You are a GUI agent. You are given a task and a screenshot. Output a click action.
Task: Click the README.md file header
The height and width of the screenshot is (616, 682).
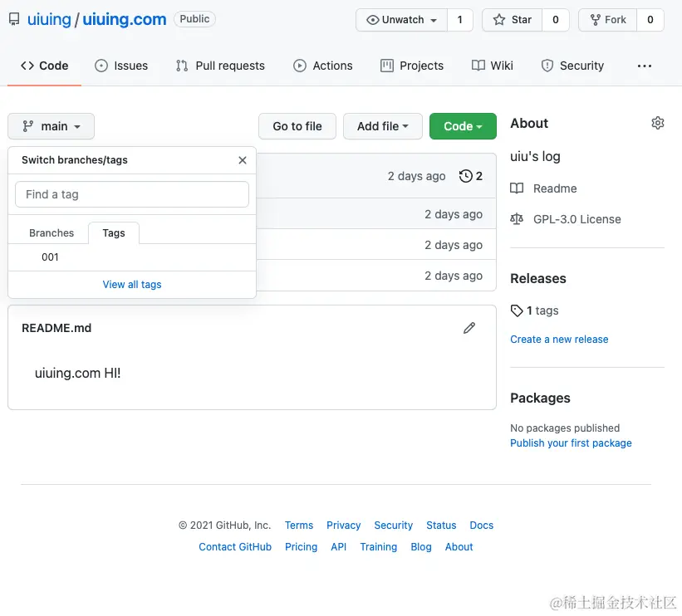[x=56, y=328]
